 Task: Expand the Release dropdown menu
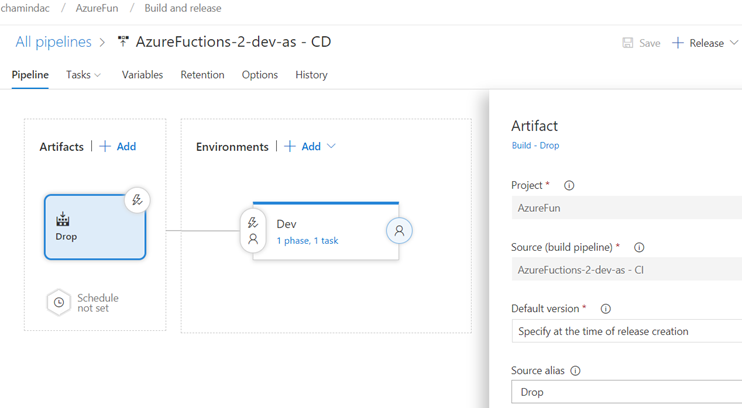pyautogui.click(x=733, y=43)
